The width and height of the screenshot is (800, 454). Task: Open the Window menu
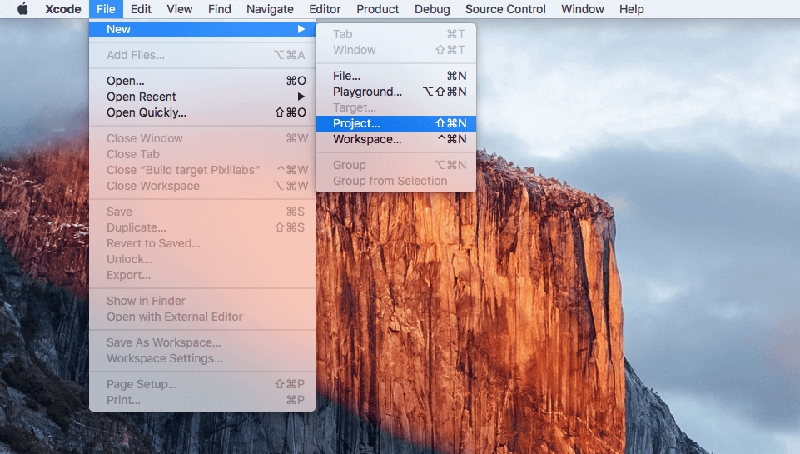582,9
